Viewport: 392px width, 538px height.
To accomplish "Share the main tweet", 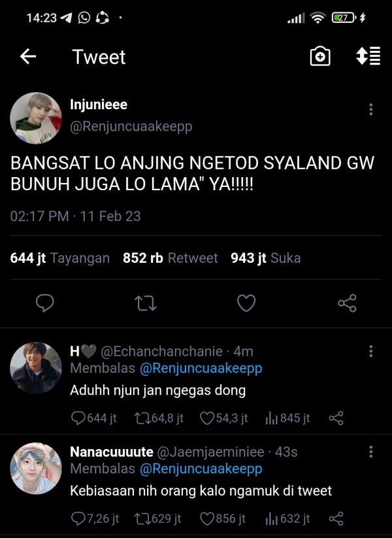I will pos(346,303).
